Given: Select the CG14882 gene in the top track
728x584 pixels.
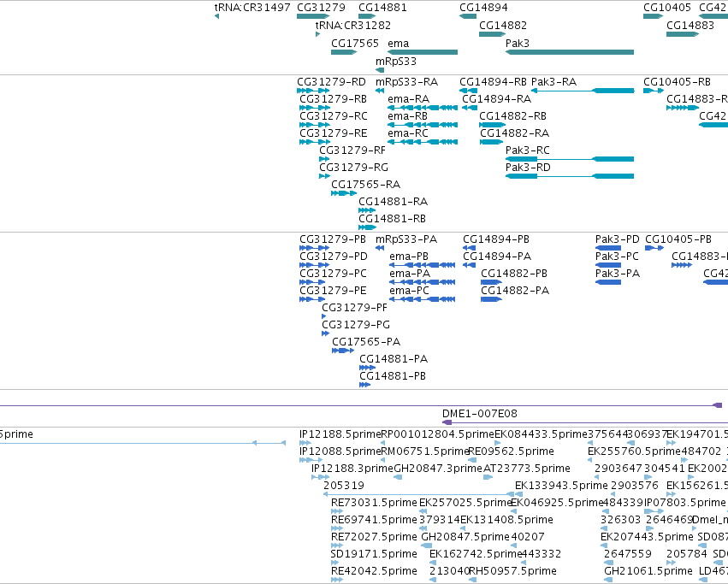Looking at the screenshot, I should (492, 34).
